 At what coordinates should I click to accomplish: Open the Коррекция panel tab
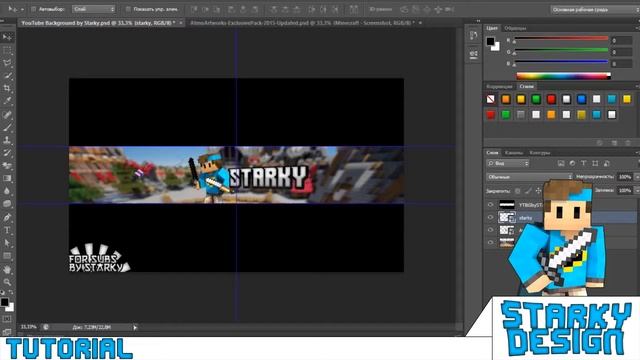tap(499, 87)
